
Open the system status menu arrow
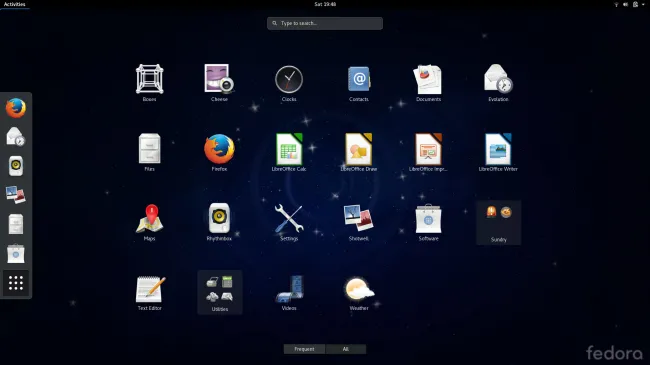(643, 4)
